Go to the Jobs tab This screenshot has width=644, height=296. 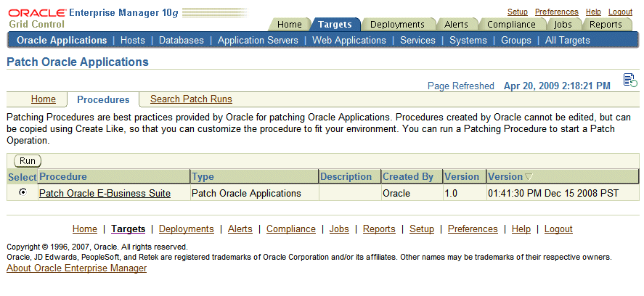[563, 25]
